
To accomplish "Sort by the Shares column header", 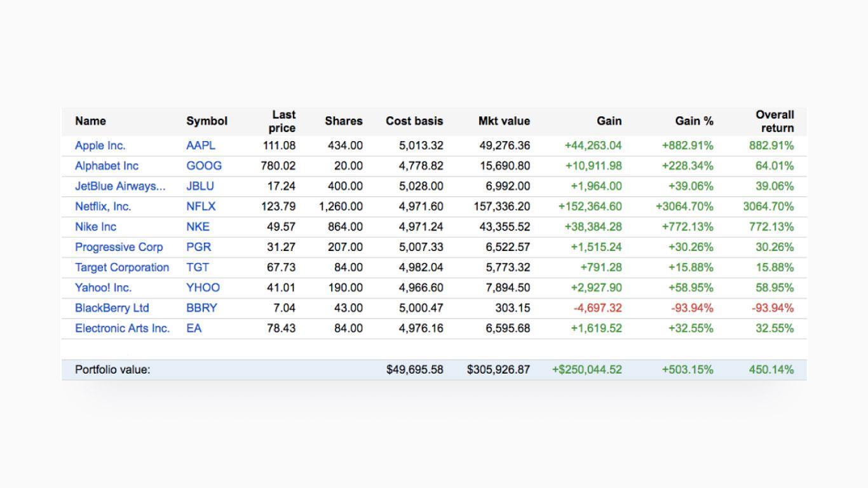I will [344, 121].
